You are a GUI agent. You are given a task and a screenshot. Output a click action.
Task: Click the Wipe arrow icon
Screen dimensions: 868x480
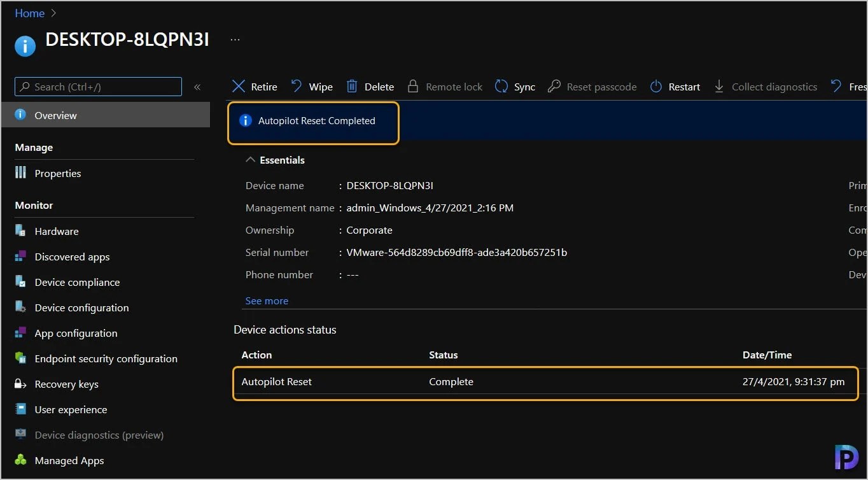[x=297, y=87]
